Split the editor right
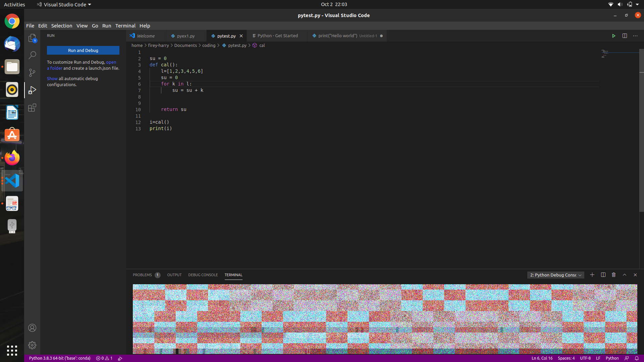The height and width of the screenshot is (362, 644). pyautogui.click(x=625, y=36)
